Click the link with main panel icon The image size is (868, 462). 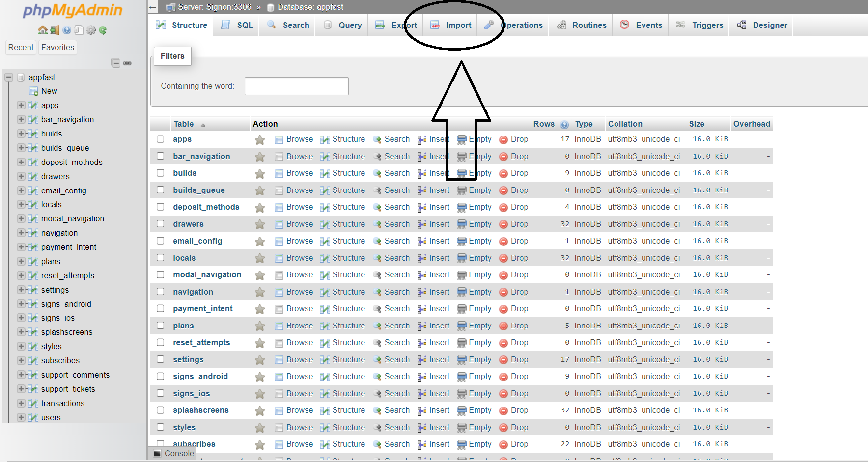tap(127, 63)
